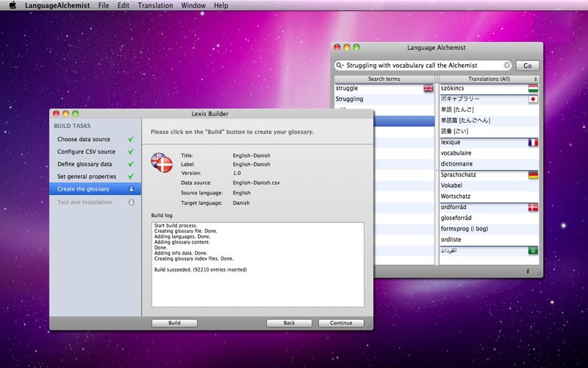588x368 pixels.
Task: Click the highlighted blue search term row
Action: click(404, 121)
